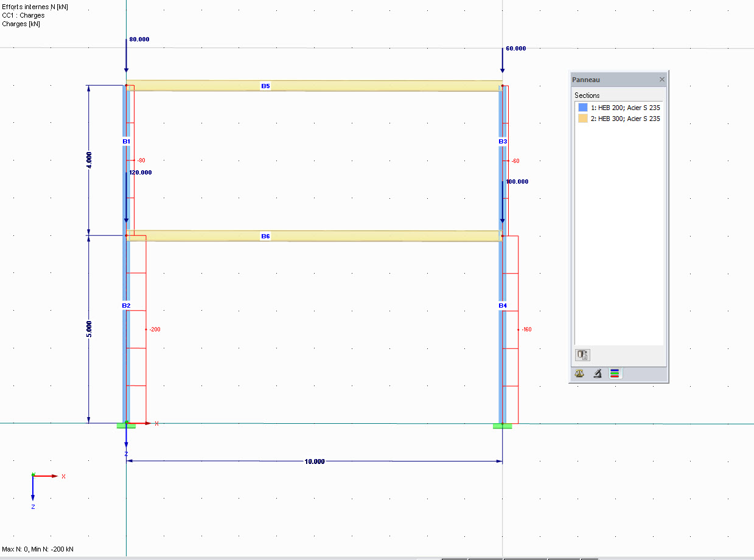The image size is (754, 560).
Task: Open the microscope (filter) tab in Panneau
Action: [x=598, y=374]
